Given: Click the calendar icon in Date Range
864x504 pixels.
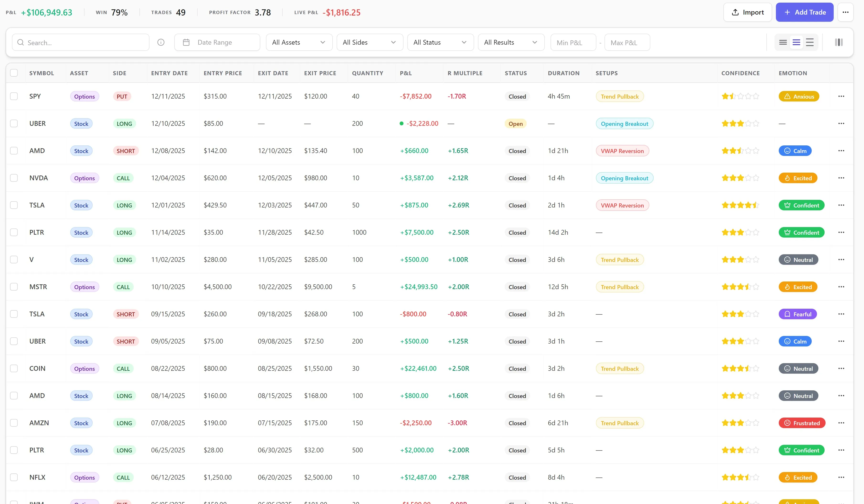Looking at the screenshot, I should coord(186,42).
